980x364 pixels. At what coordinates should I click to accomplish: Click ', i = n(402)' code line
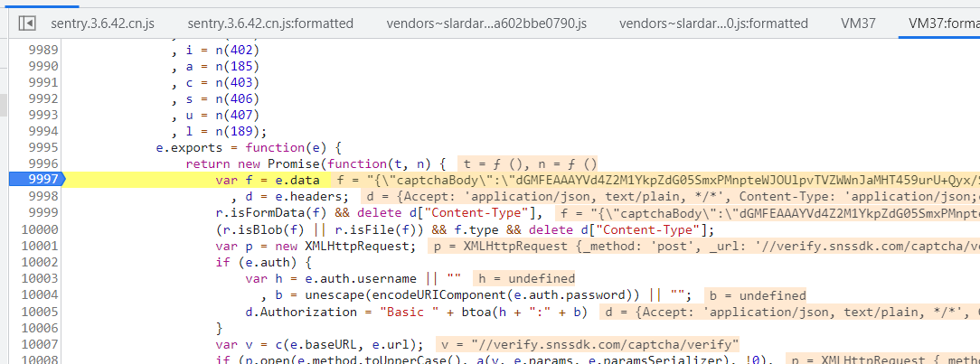[215, 50]
